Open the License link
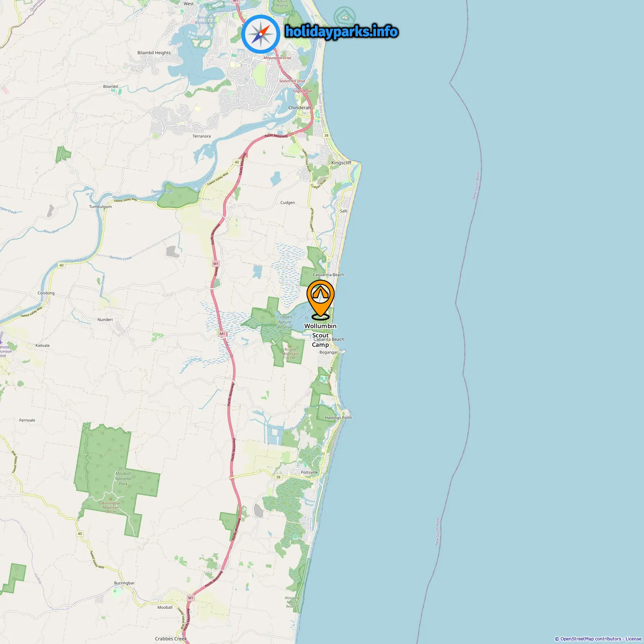Screen dimensions: 644x644 pyautogui.click(x=633, y=639)
